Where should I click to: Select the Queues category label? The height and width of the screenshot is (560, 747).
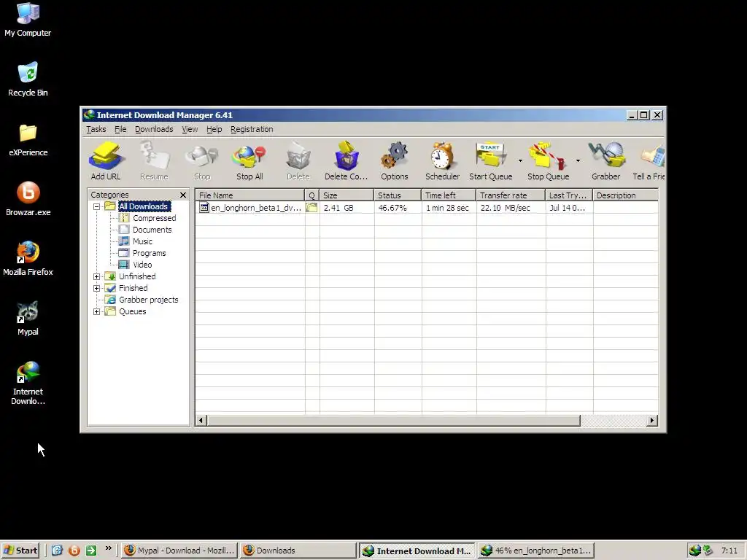tap(133, 311)
